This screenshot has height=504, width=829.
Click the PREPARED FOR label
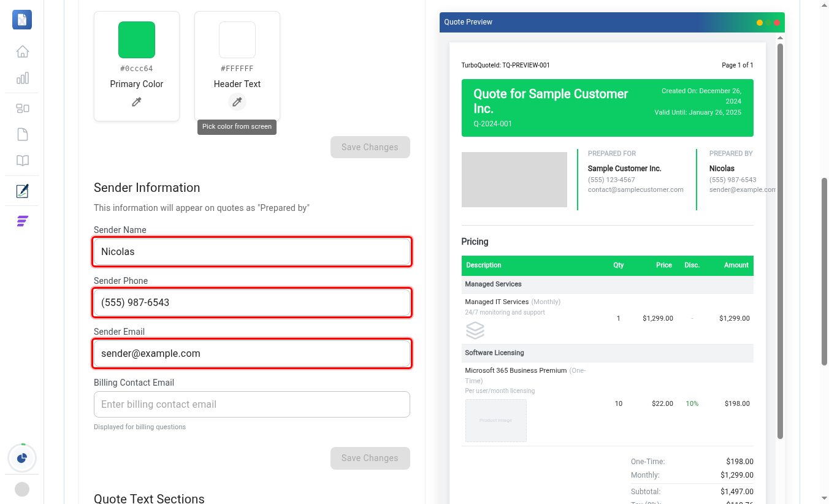[x=612, y=154]
